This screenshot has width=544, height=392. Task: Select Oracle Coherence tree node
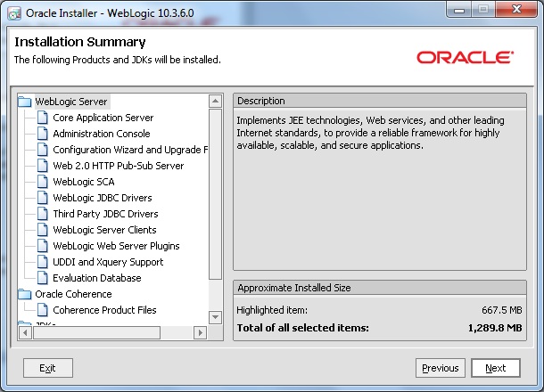click(x=73, y=294)
